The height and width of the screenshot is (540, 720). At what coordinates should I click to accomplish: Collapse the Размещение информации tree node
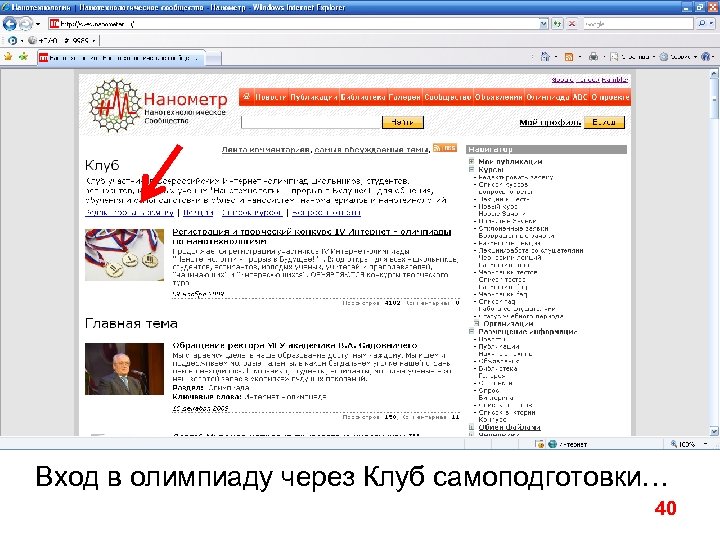tap(471, 332)
